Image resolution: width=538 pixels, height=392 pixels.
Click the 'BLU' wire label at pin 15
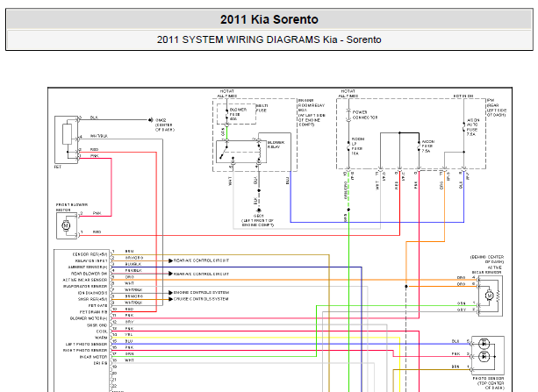129,341
